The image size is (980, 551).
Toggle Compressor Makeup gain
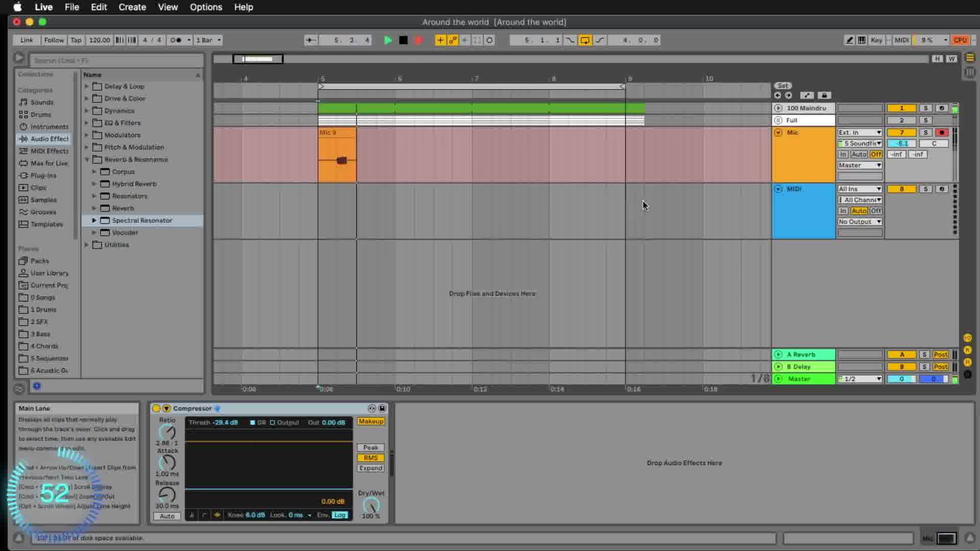(x=371, y=421)
